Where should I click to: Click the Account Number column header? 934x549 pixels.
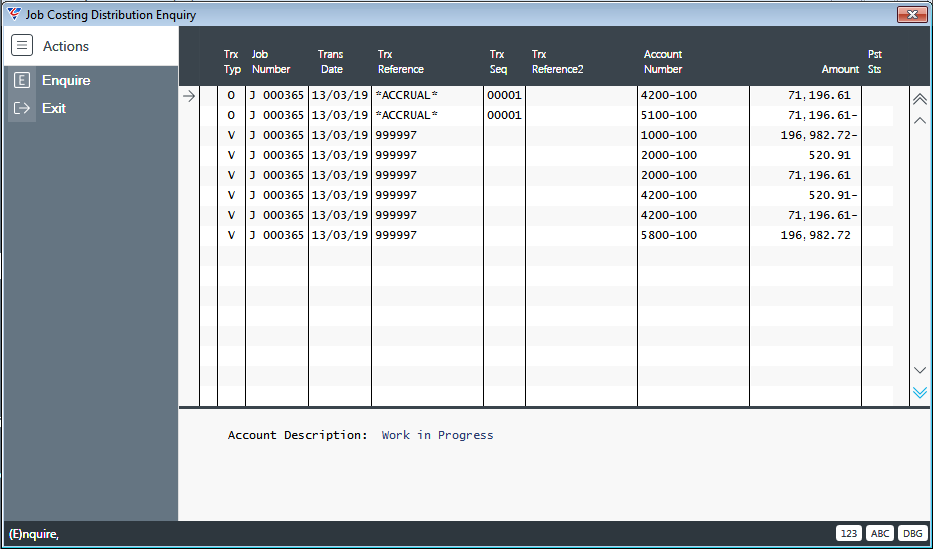(x=662, y=62)
